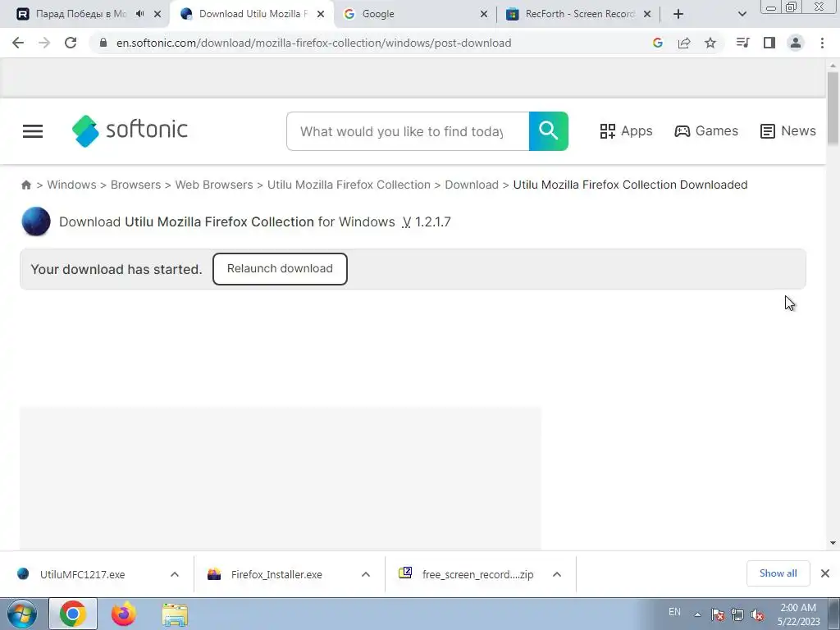Open downloaded UtiluMFC1217.exe file
Image resolution: width=840 pixels, height=630 pixels.
tap(83, 574)
